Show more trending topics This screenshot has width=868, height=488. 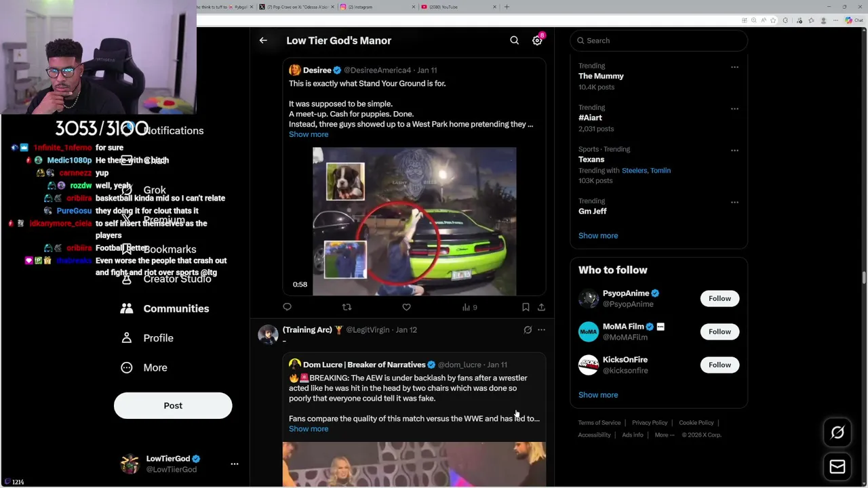tap(598, 236)
